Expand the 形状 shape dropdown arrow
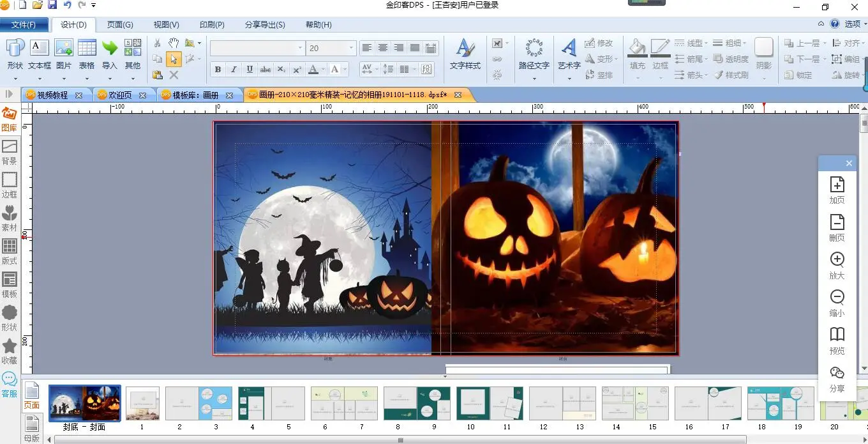 (x=15, y=78)
